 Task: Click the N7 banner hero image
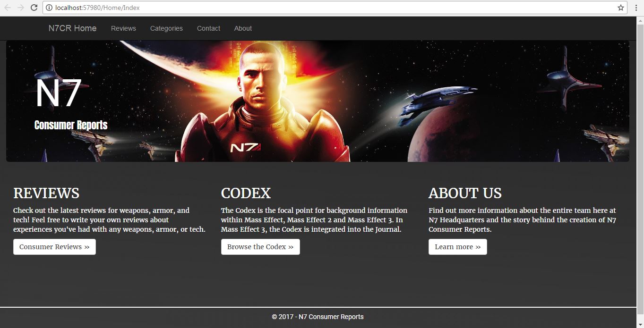pos(318,101)
